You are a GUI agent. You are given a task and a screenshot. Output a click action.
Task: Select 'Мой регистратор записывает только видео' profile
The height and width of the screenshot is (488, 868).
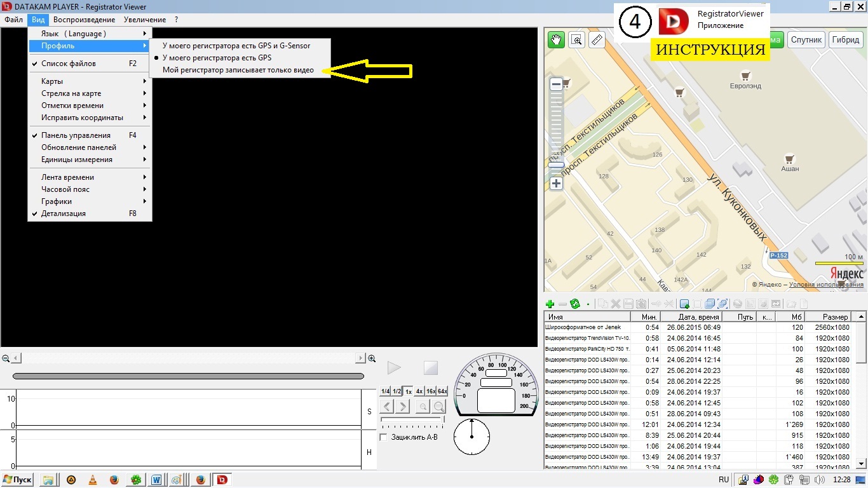[238, 70]
